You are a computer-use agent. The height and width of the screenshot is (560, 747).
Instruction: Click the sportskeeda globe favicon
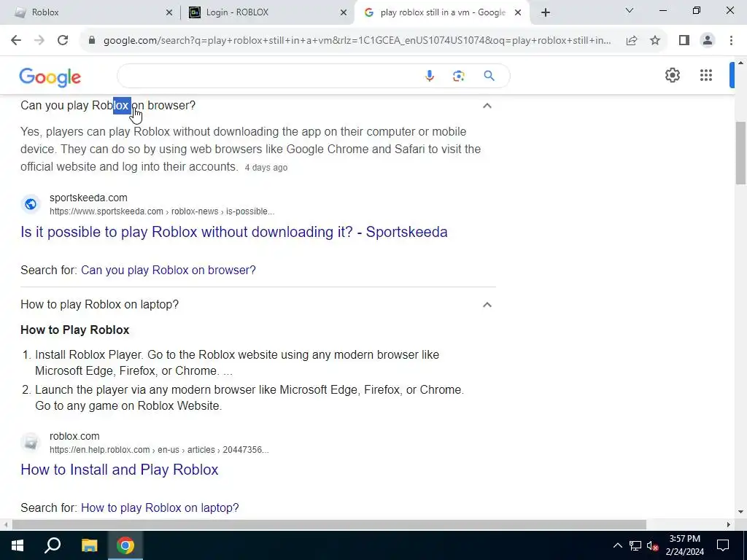(31, 204)
